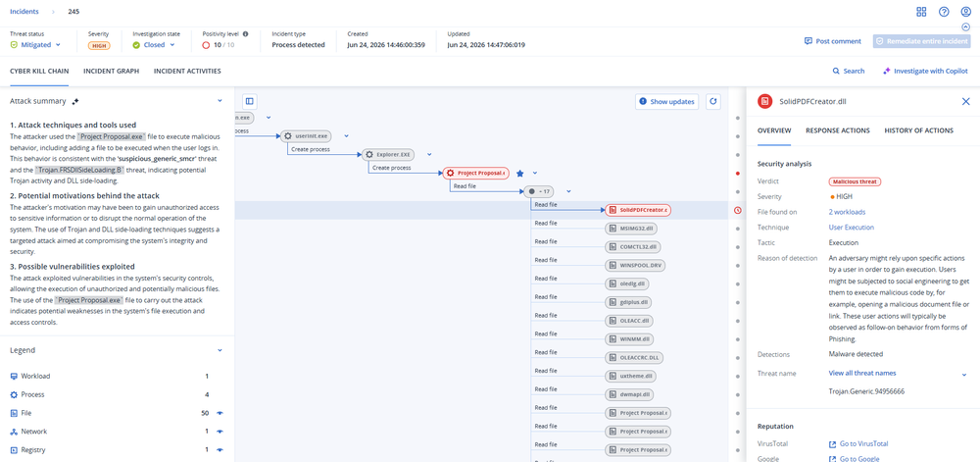Image resolution: width=980 pixels, height=462 pixels.
Task: Click the HIGH severity badge in header
Action: pos(98,45)
